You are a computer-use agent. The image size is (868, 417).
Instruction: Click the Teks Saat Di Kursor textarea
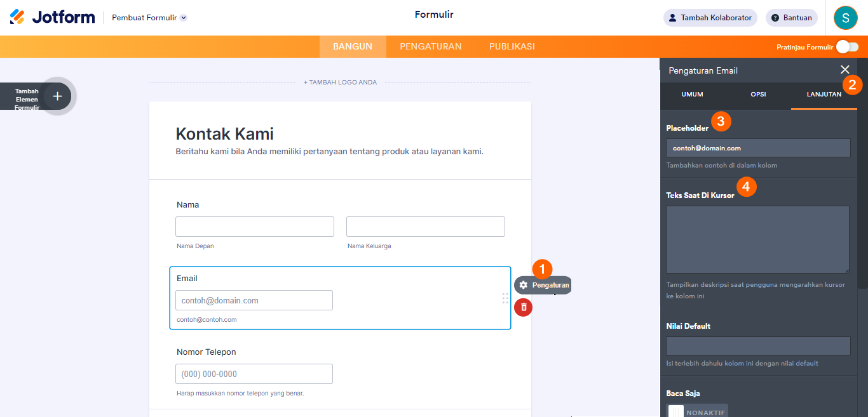tap(757, 239)
